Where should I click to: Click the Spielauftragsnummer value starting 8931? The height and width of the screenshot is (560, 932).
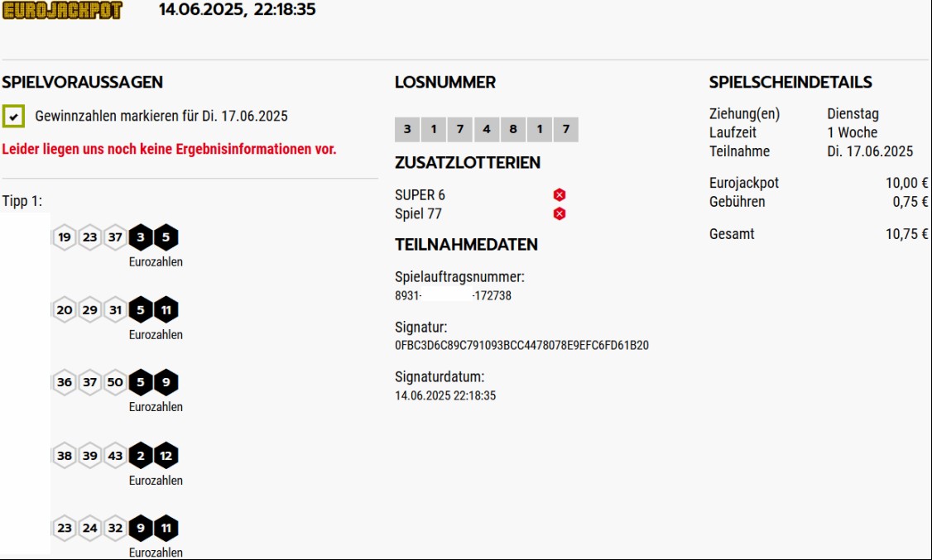(454, 295)
